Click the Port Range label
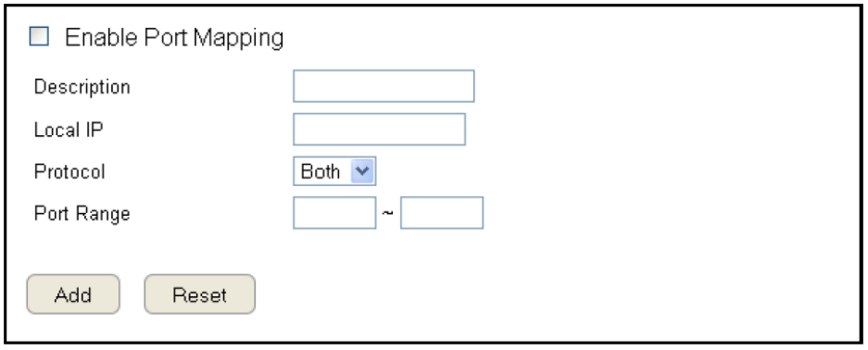Viewport: 868px width, 350px height. (82, 214)
